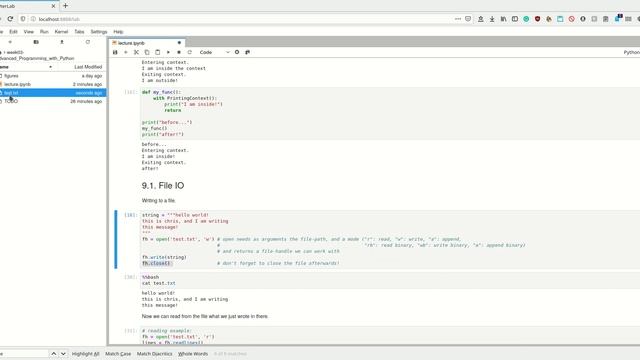Click the find bar search input

coord(24,353)
